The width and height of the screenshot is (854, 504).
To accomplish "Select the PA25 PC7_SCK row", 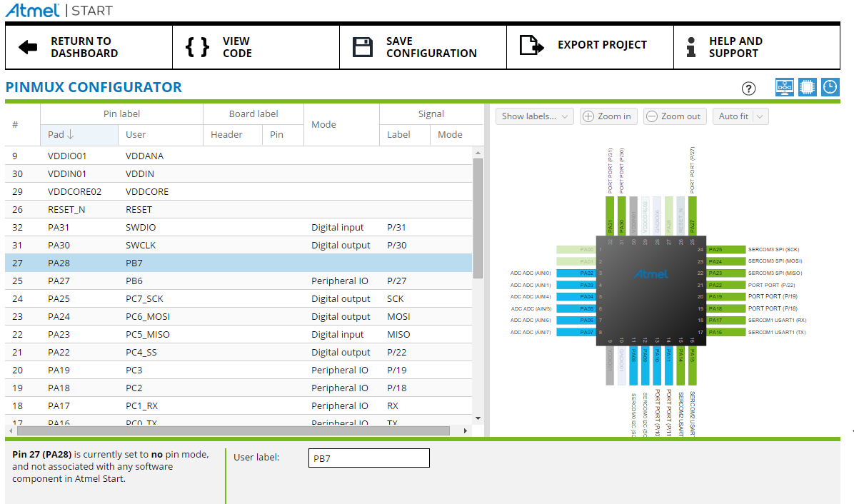I will [x=238, y=299].
